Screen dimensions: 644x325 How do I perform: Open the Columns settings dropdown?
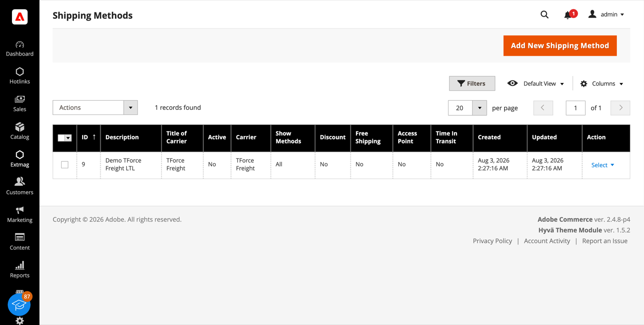602,84
